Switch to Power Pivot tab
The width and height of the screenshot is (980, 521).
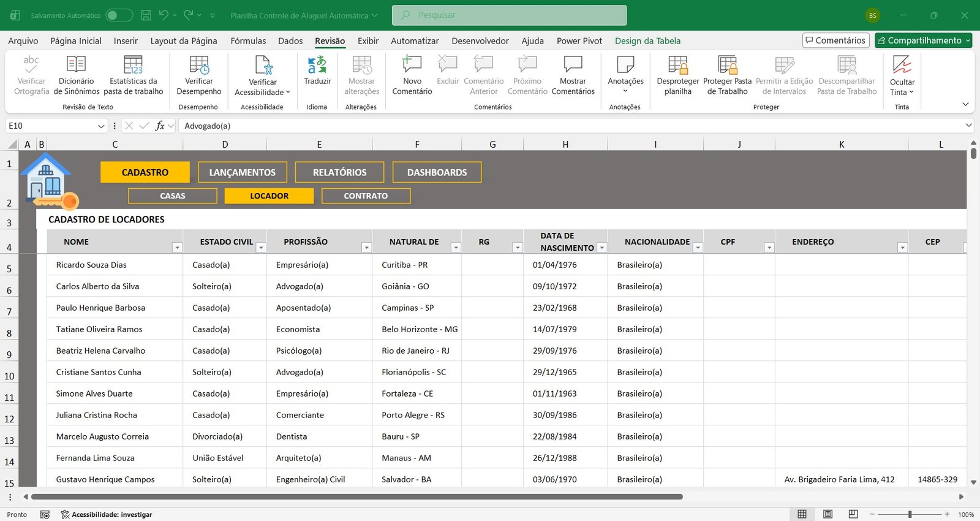[x=579, y=41]
